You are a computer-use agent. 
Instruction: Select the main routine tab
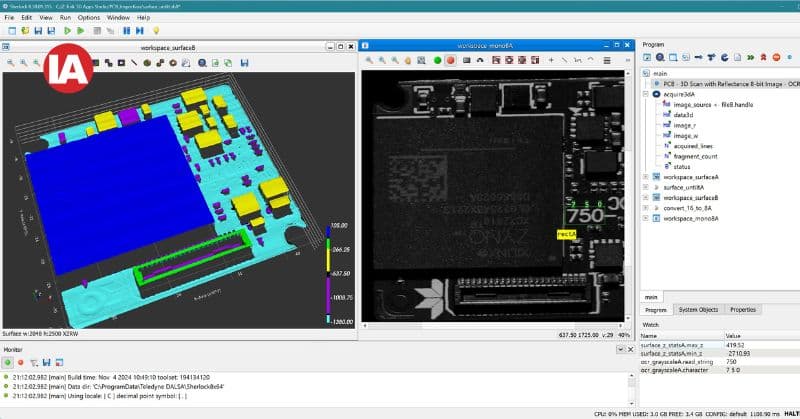pyautogui.click(x=651, y=297)
